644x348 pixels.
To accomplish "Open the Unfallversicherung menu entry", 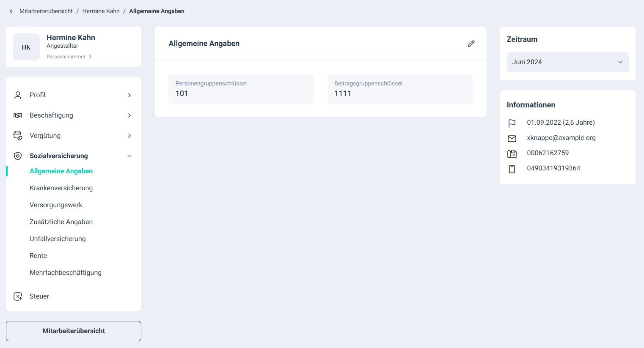I will 58,239.
